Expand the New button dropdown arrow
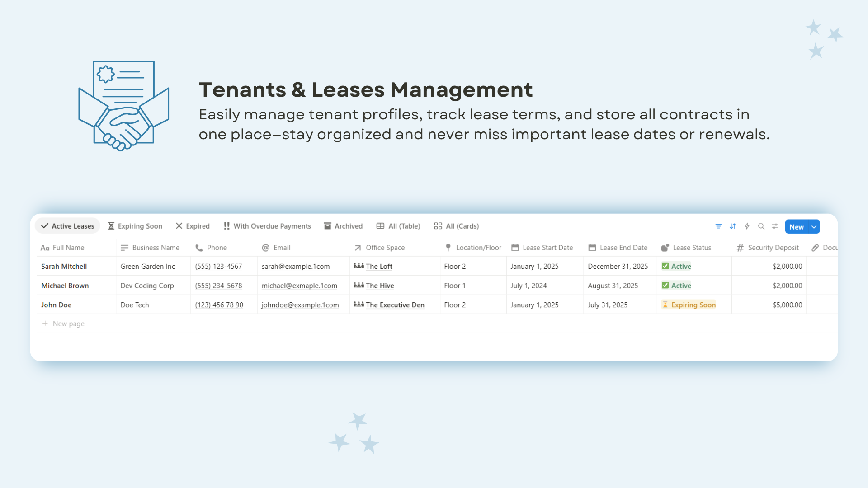 [x=814, y=227]
